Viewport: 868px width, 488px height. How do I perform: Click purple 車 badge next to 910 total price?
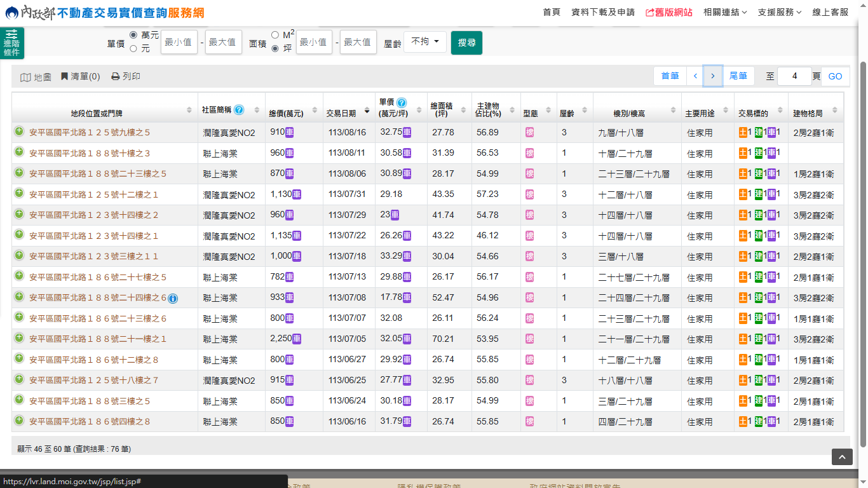click(x=289, y=133)
